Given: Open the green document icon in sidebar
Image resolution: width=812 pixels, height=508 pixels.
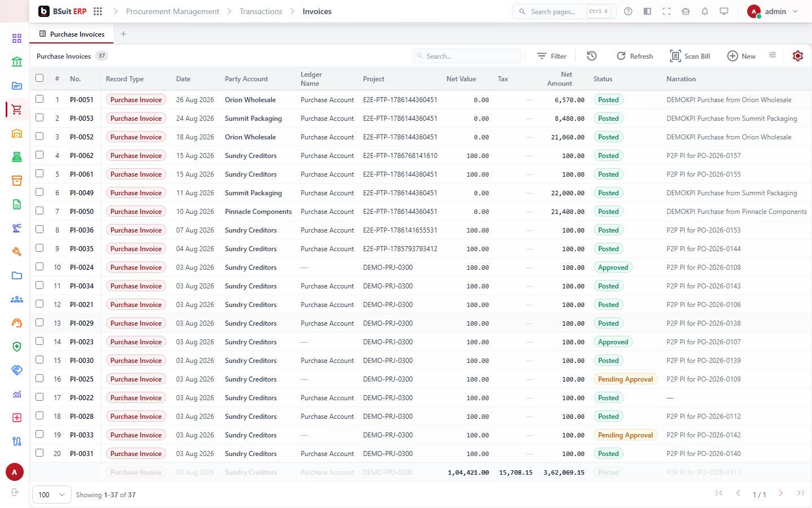Looking at the screenshot, I should [17, 204].
